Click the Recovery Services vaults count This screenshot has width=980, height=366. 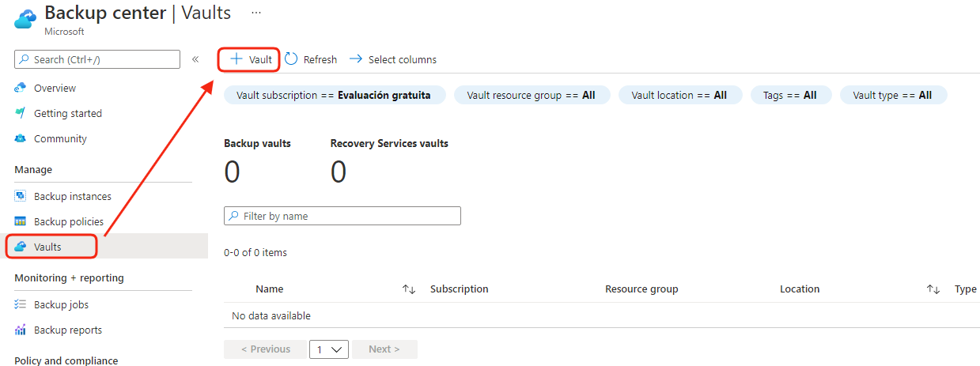tap(339, 172)
